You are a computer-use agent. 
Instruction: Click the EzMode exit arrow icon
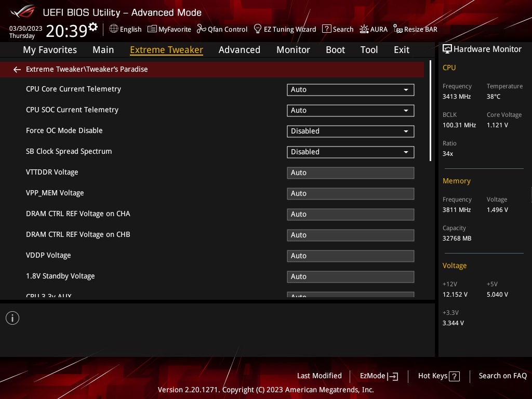393,376
